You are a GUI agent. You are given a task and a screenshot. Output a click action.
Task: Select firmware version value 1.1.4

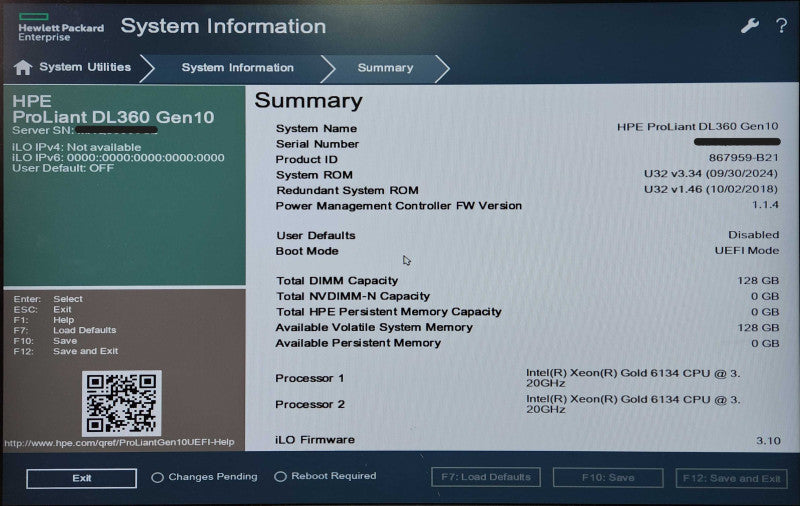[x=765, y=205]
